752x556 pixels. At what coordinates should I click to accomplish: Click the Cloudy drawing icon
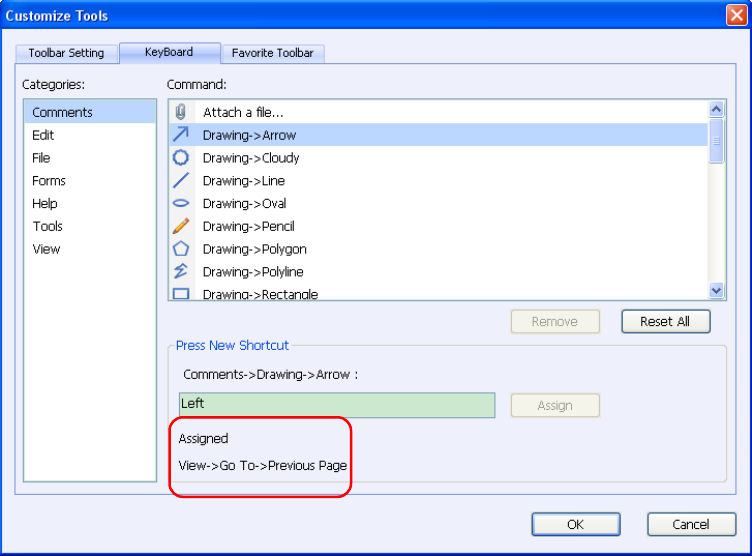click(x=180, y=157)
